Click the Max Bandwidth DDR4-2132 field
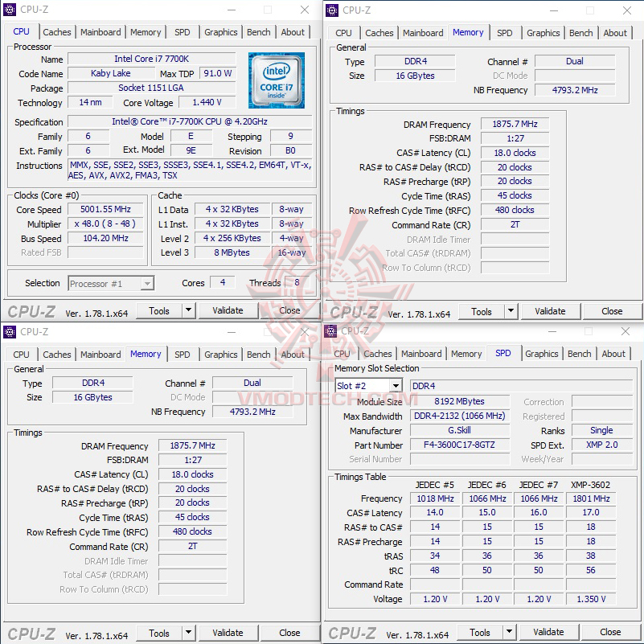Viewport: 644px width, 644px height. click(459, 416)
